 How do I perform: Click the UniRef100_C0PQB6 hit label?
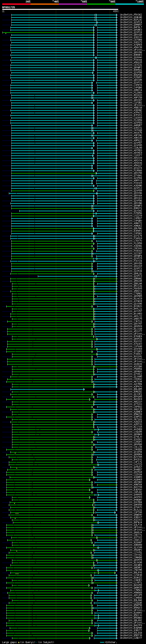point(131,87)
